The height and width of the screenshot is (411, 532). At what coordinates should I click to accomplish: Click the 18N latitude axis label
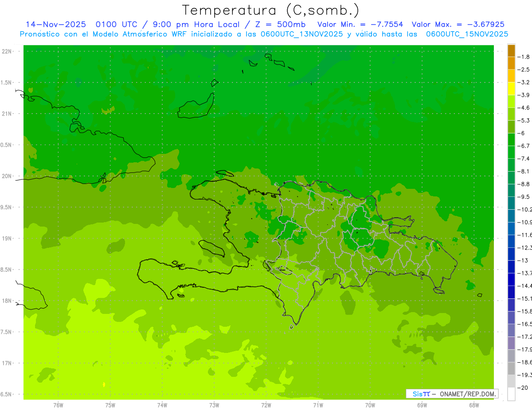pyautogui.click(x=7, y=301)
